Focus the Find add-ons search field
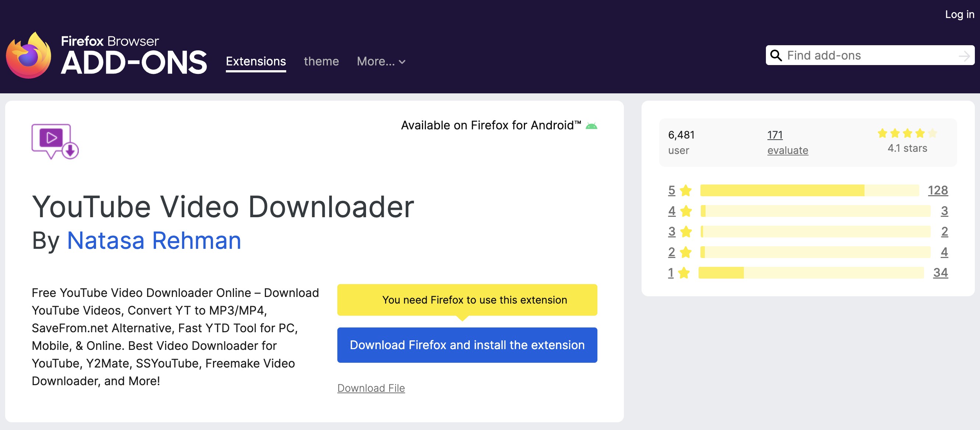The image size is (980, 430). click(x=869, y=55)
